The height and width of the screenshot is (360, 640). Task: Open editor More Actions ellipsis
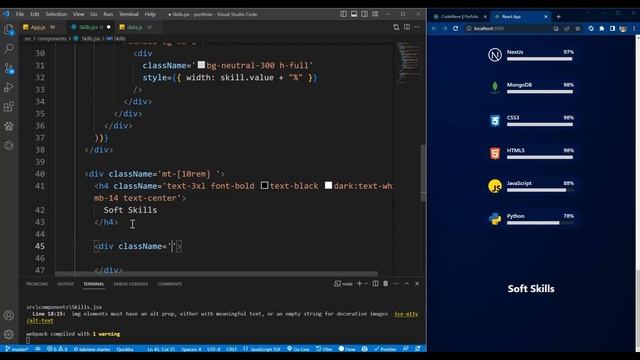point(417,27)
